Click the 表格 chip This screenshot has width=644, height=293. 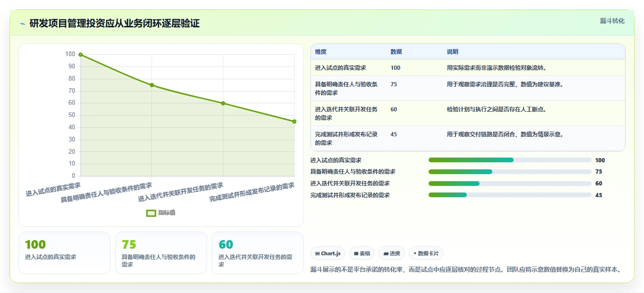point(362,253)
